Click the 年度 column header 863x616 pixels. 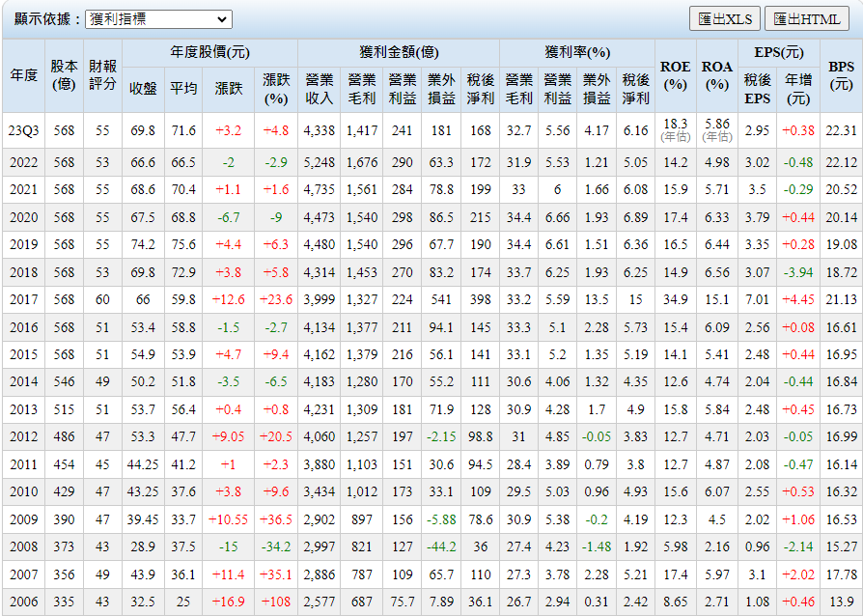pyautogui.click(x=24, y=75)
